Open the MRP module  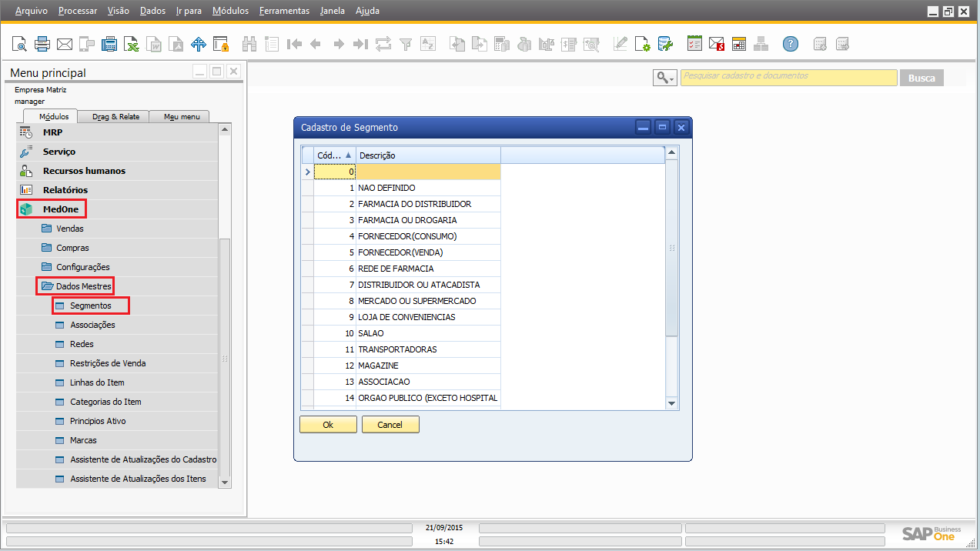pyautogui.click(x=117, y=132)
